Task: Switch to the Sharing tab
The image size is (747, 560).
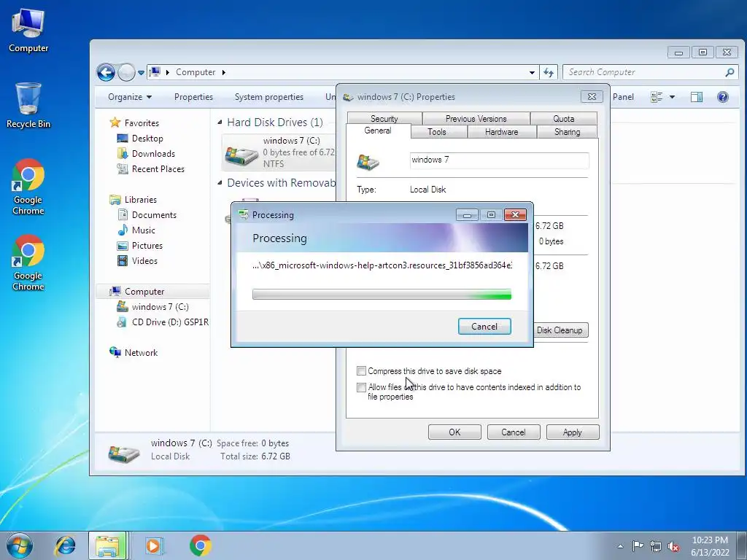Action: (x=567, y=132)
